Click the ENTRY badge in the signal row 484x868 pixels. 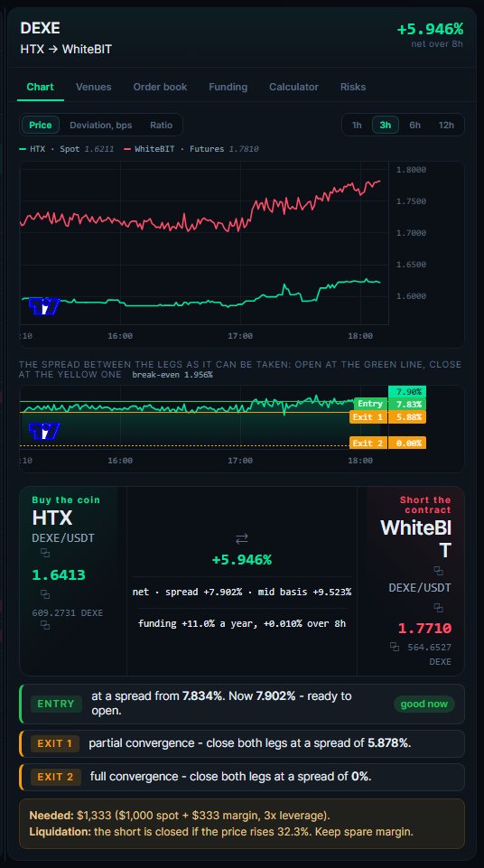[56, 704]
